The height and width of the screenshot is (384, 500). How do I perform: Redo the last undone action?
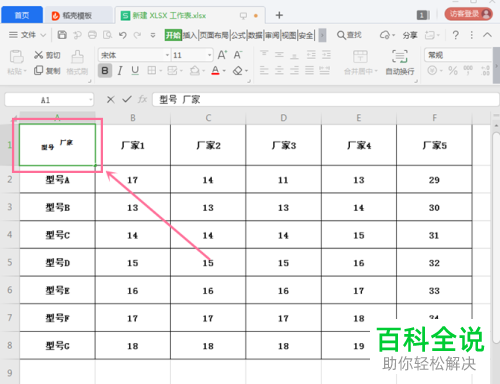[137, 35]
